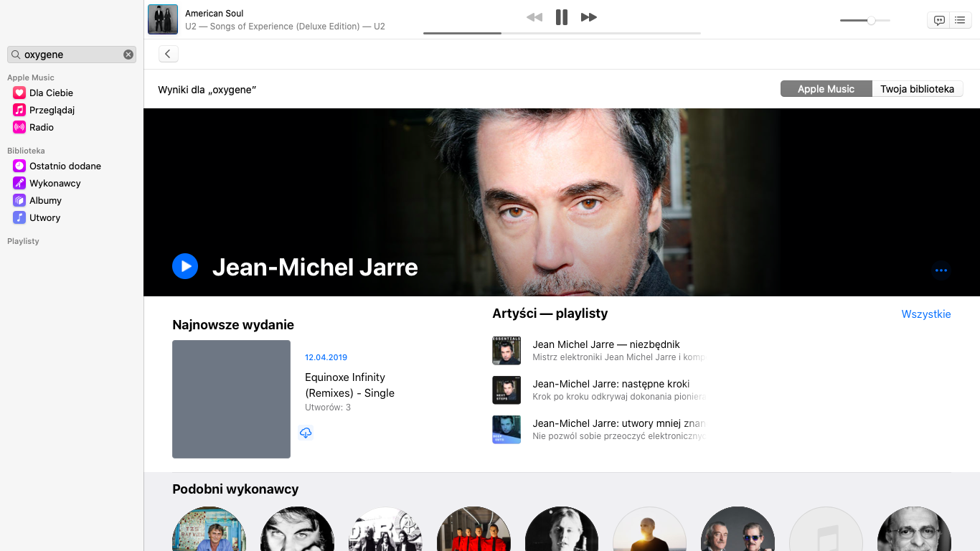Open the Jean-Michel Jarre artist name

[315, 267]
